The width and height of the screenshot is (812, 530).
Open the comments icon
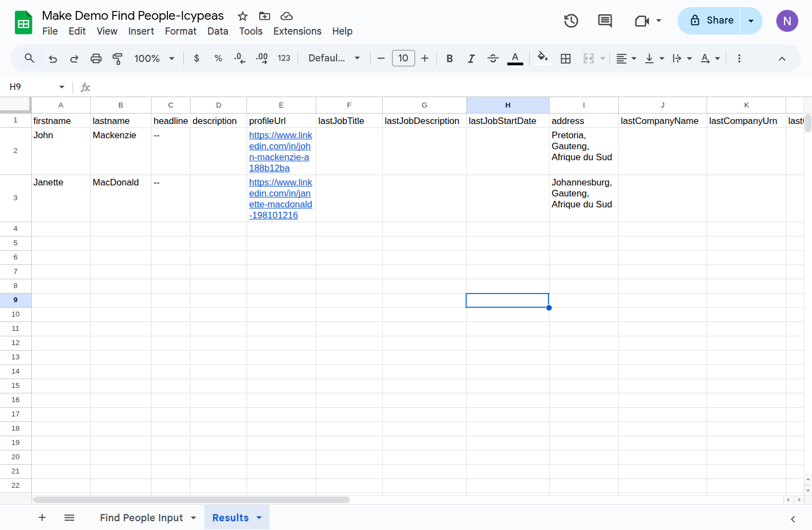click(x=605, y=21)
